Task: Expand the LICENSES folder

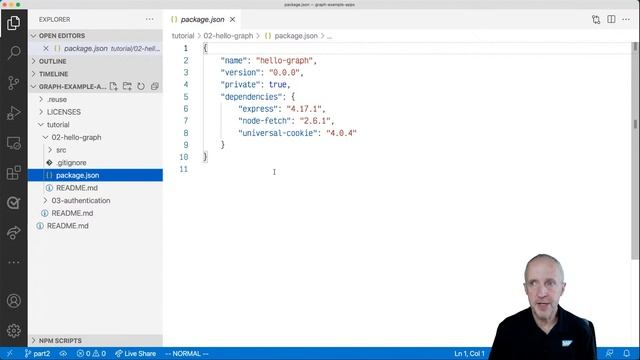Action: tap(96, 112)
